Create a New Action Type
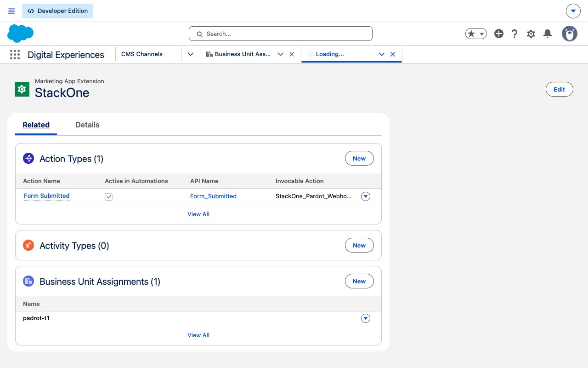Screen dimensions: 588x368 [359, 159]
